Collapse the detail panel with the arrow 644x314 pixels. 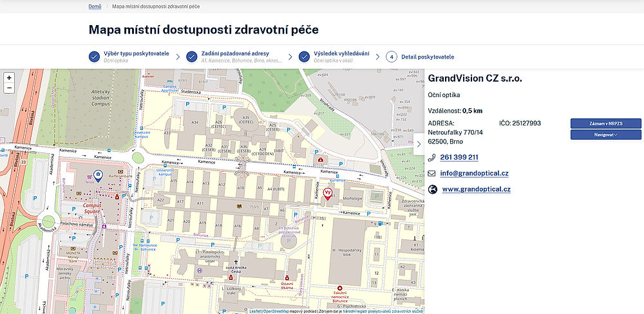419,144
